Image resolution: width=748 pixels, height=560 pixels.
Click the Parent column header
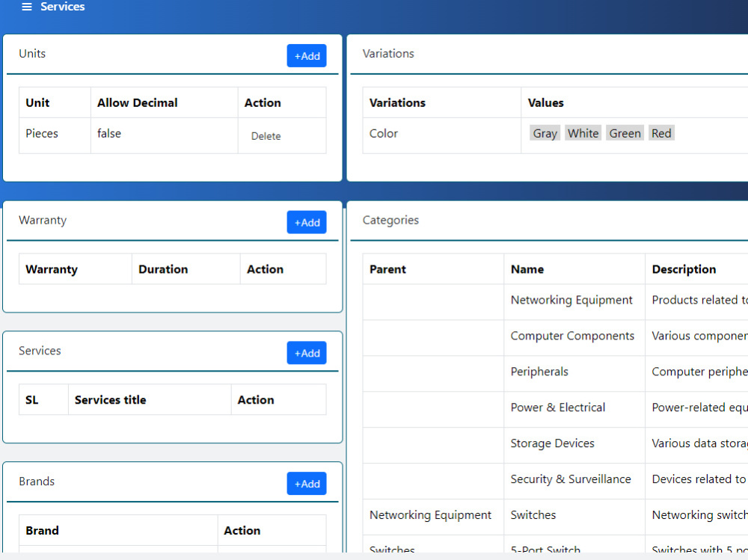pos(433,269)
